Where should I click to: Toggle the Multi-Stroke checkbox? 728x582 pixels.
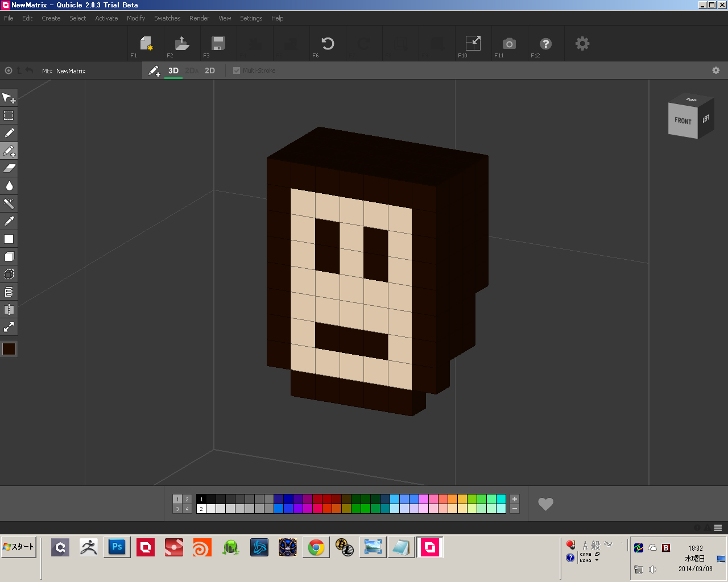coord(237,70)
